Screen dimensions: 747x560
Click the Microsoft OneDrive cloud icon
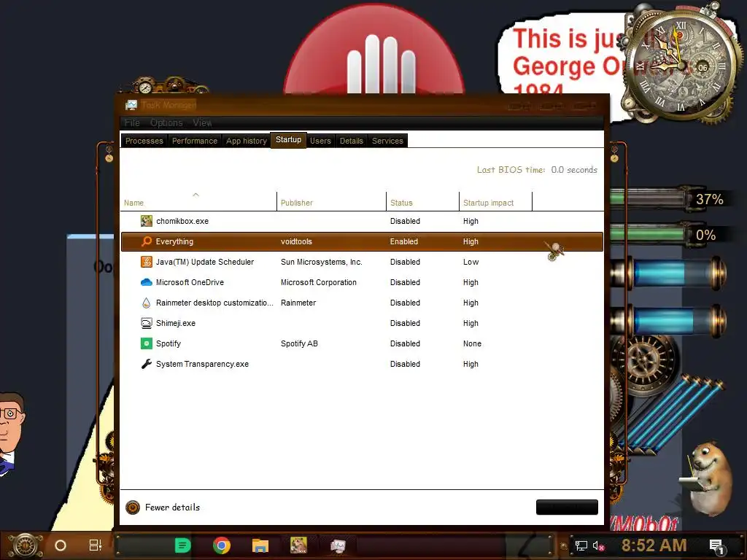146,282
